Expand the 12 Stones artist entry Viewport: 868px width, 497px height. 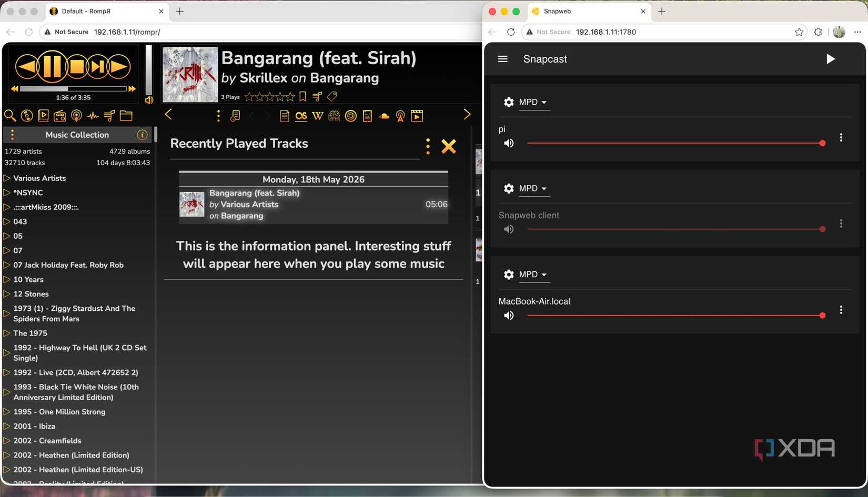7,294
